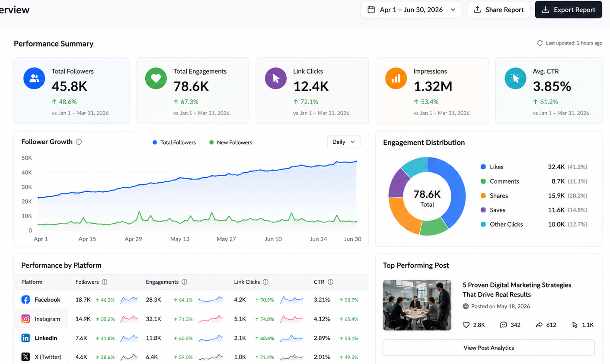610x364 pixels.
Task: Click the info icon next to Follower Growth
Action: pos(79,142)
